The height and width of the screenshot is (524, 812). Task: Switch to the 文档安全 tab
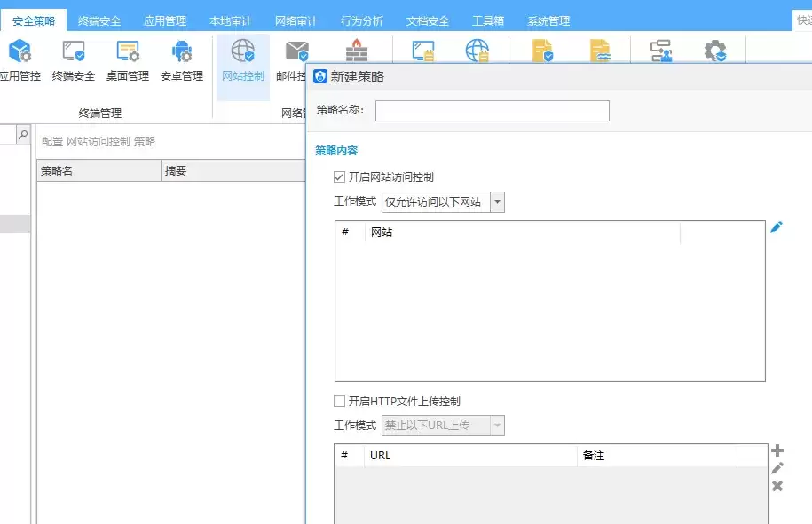coord(427,20)
